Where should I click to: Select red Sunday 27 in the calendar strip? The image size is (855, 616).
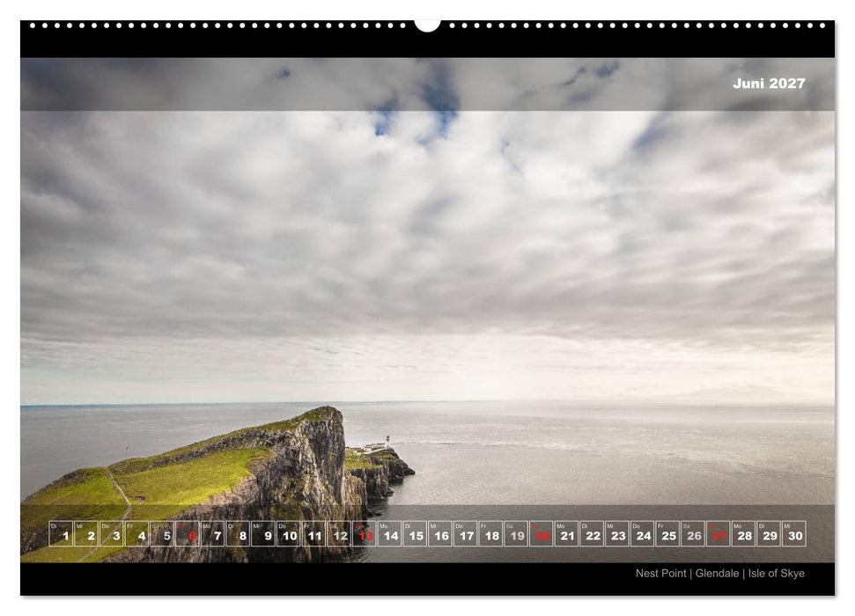(719, 533)
